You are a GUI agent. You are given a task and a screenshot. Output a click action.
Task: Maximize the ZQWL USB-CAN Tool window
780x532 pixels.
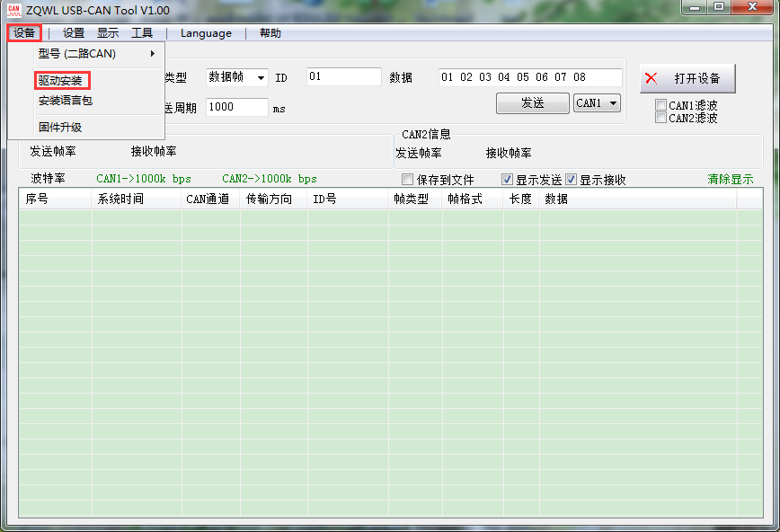click(719, 7)
